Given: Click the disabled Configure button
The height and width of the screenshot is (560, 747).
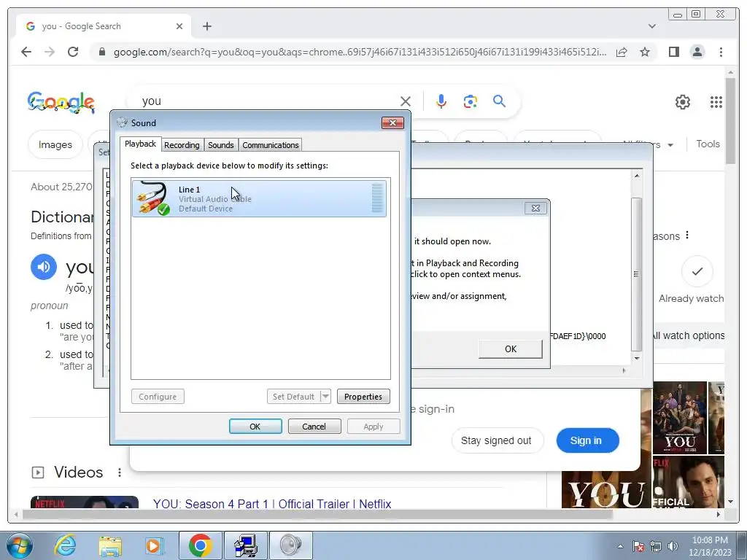Looking at the screenshot, I should tap(158, 397).
